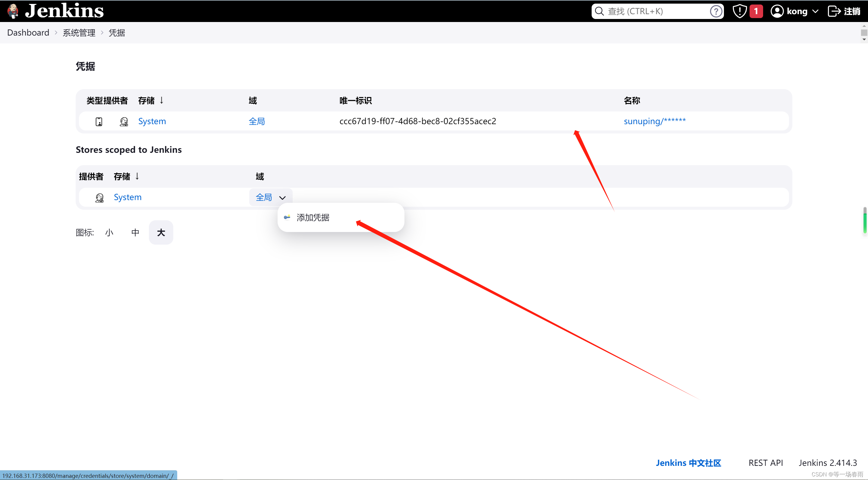The height and width of the screenshot is (480, 868).
Task: Open the kong user profile link
Action: pos(797,11)
